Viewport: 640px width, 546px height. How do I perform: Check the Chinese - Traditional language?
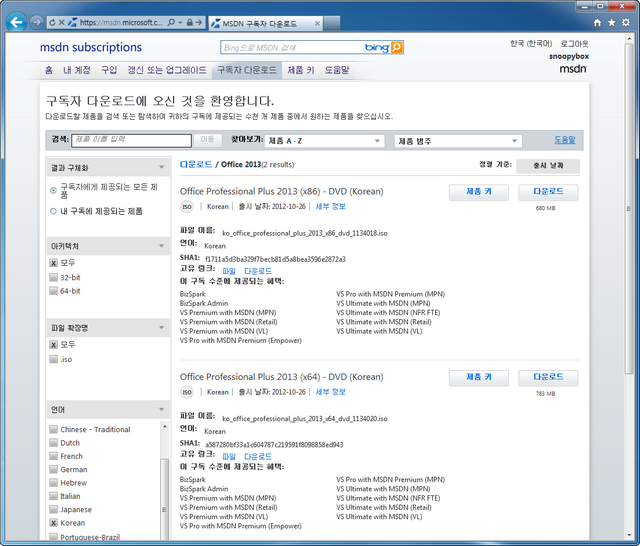53,429
